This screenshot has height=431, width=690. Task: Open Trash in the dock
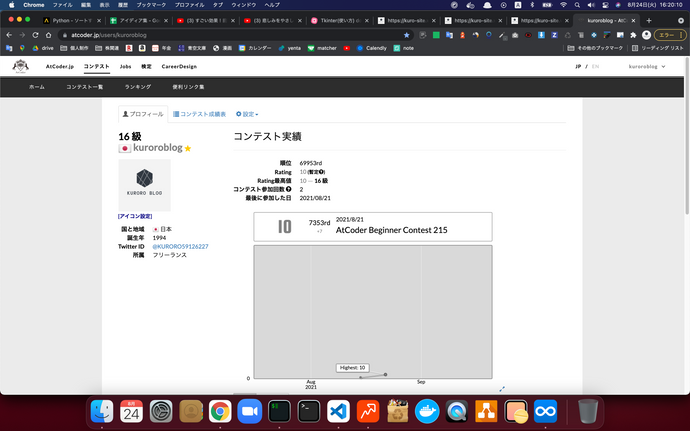588,412
